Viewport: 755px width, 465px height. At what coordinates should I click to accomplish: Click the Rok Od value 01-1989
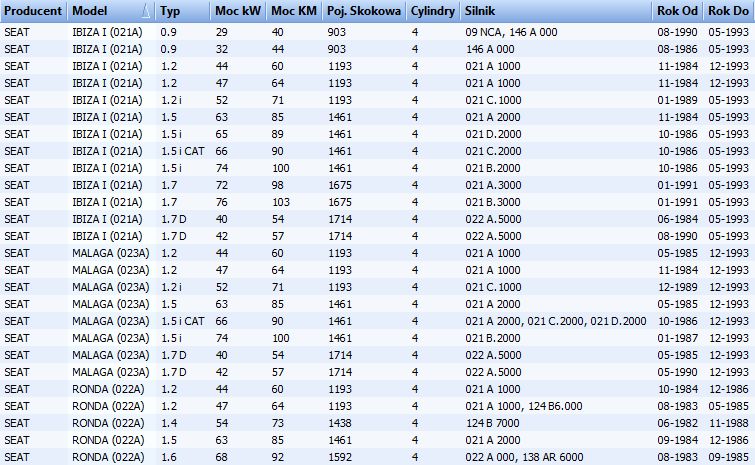tap(677, 100)
